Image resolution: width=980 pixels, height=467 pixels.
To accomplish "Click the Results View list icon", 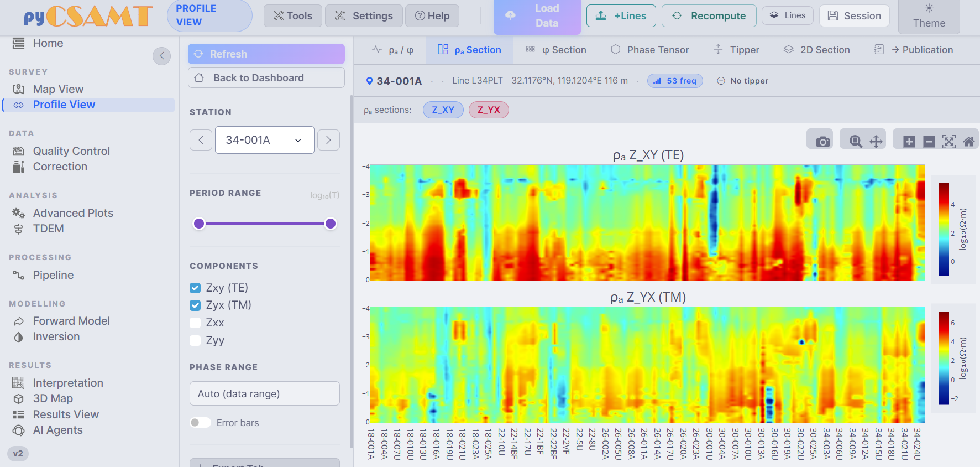I will (x=18, y=414).
